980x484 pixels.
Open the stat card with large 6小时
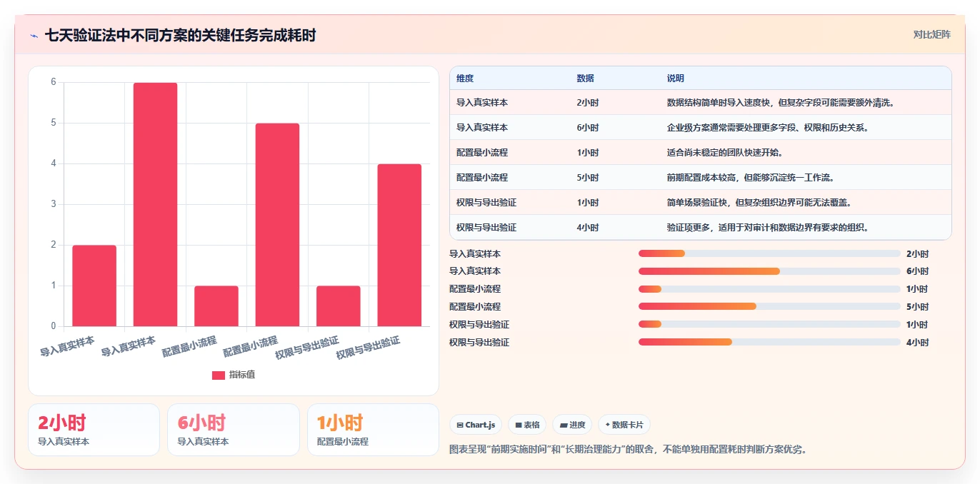[234, 430]
